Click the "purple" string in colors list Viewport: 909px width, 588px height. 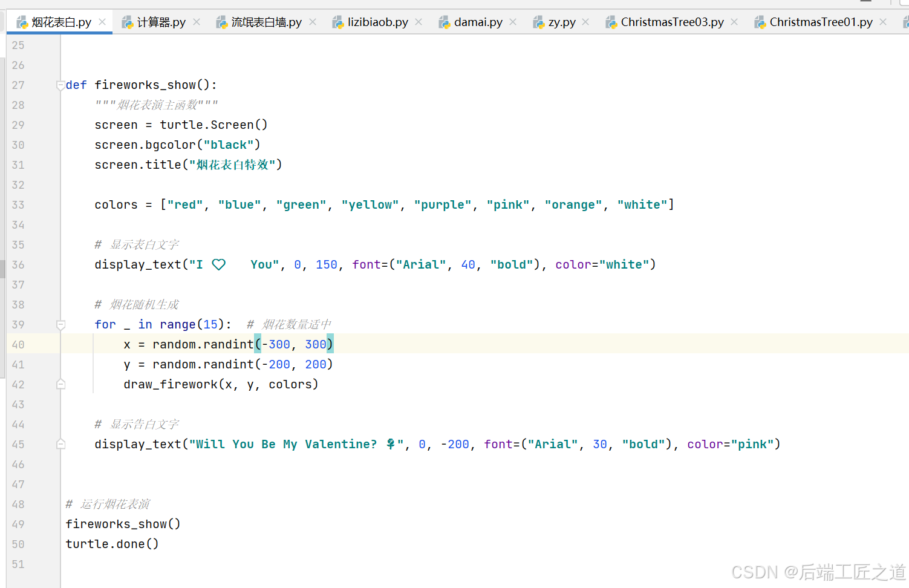pyautogui.click(x=443, y=205)
